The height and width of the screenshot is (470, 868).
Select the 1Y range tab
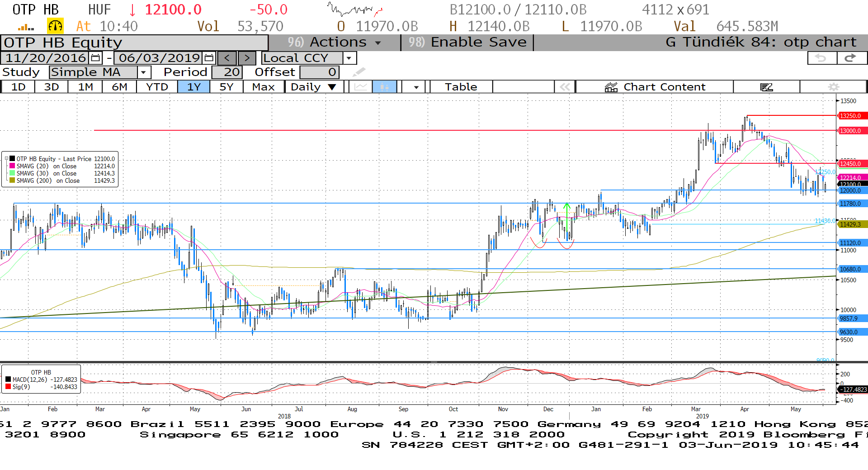[x=194, y=87]
